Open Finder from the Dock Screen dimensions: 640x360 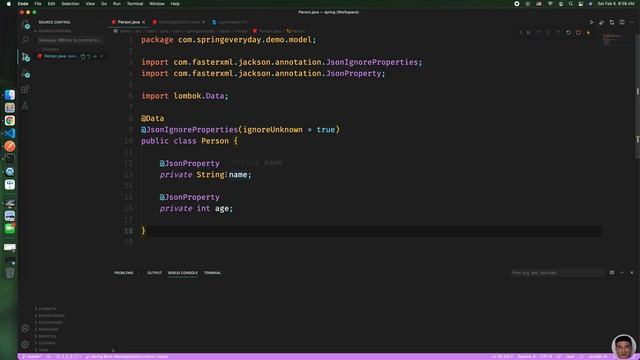(x=10, y=95)
